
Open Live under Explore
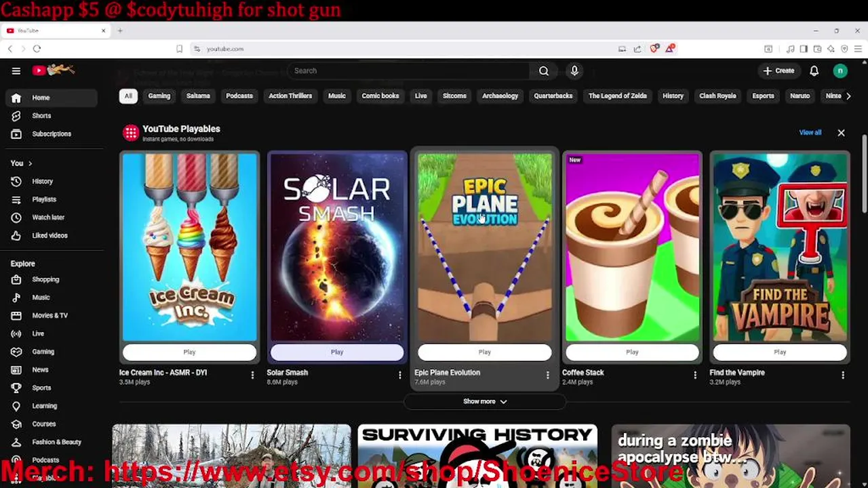click(52, 333)
